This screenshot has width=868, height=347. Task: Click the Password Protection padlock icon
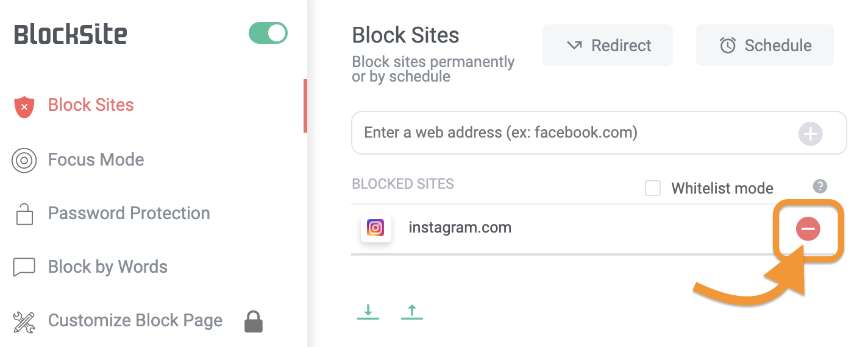point(24,214)
